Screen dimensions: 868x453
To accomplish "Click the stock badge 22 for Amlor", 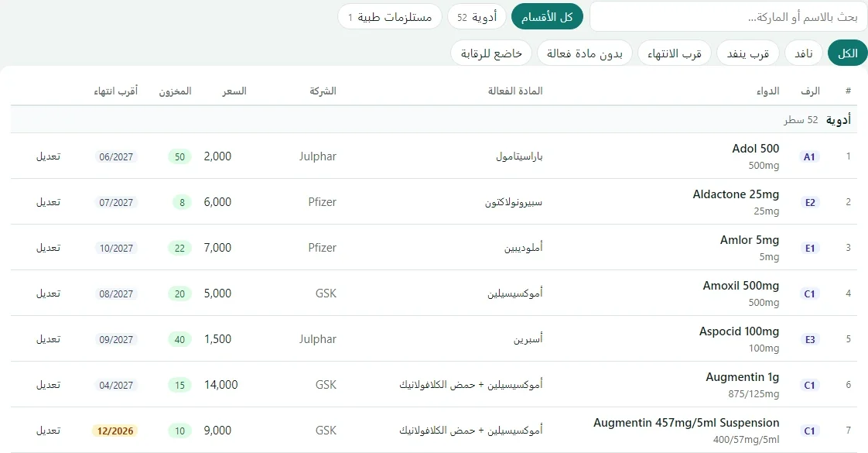I will 180,248.
